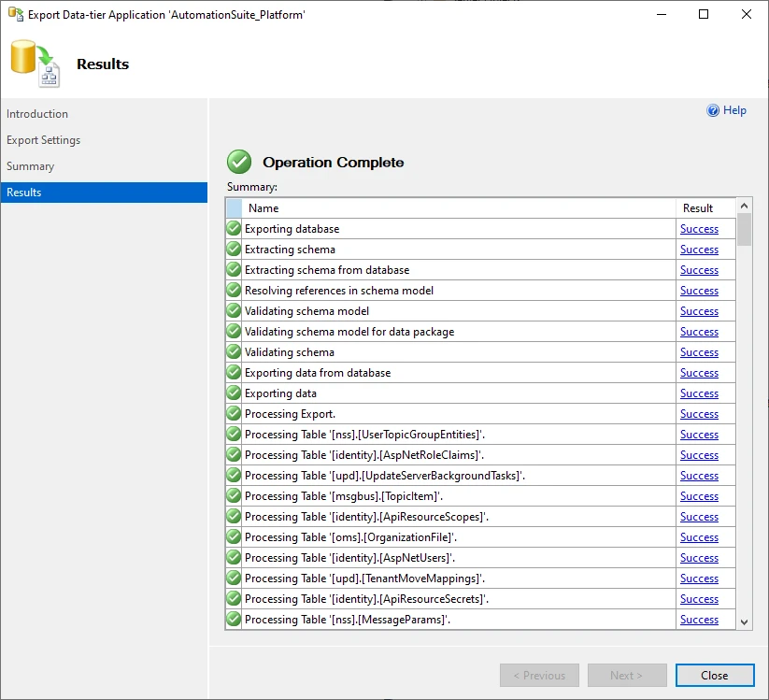Select Processing Table '[identity].[AspNetUsers]' text
This screenshot has width=769, height=700.
(349, 558)
